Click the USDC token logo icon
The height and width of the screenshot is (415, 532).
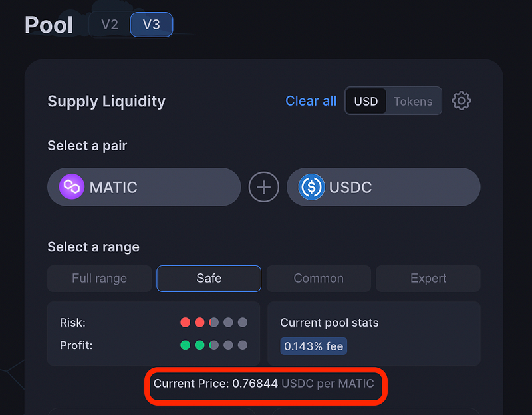311,187
